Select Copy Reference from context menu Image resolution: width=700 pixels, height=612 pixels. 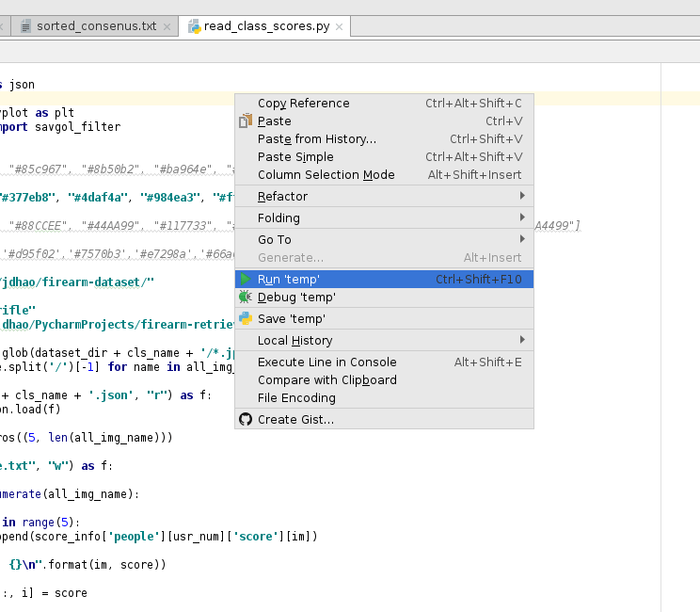[303, 104]
